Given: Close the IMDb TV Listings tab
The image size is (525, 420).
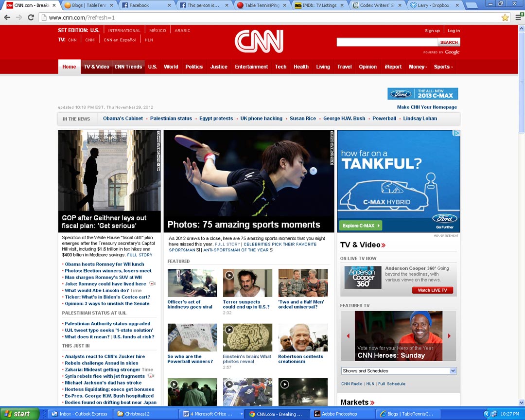Looking at the screenshot, I should pos(342,5).
